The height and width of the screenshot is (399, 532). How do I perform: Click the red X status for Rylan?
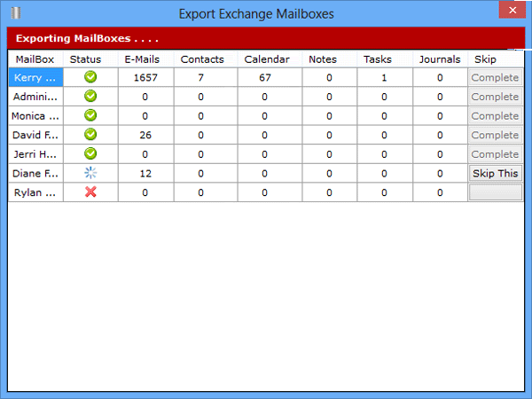90,192
